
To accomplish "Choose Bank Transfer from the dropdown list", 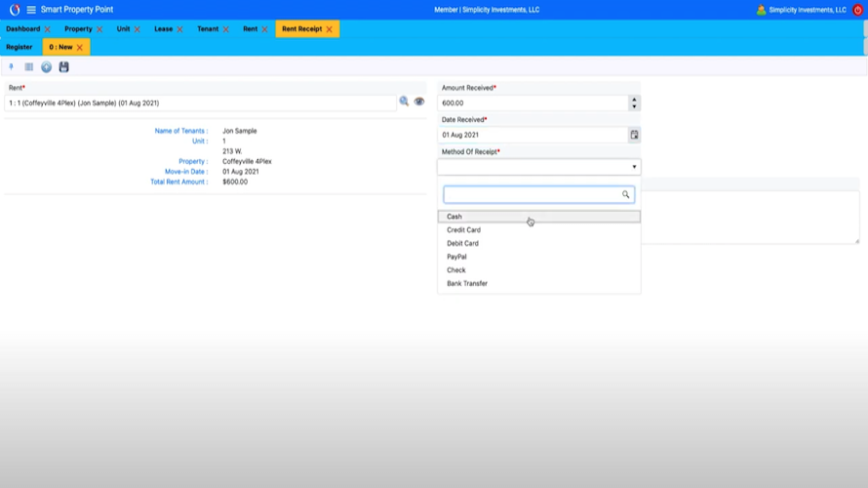I will (x=467, y=283).
